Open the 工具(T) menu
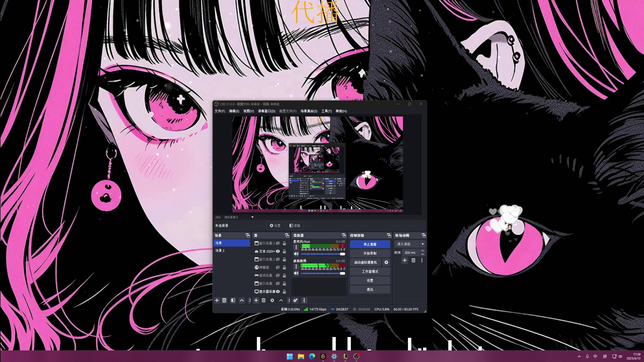This screenshot has width=644, height=362. pos(326,111)
